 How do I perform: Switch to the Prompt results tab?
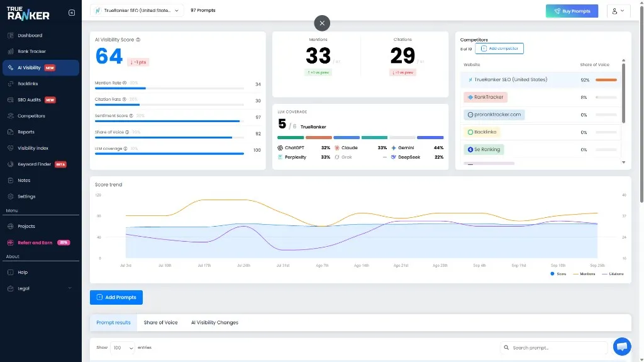click(113, 322)
